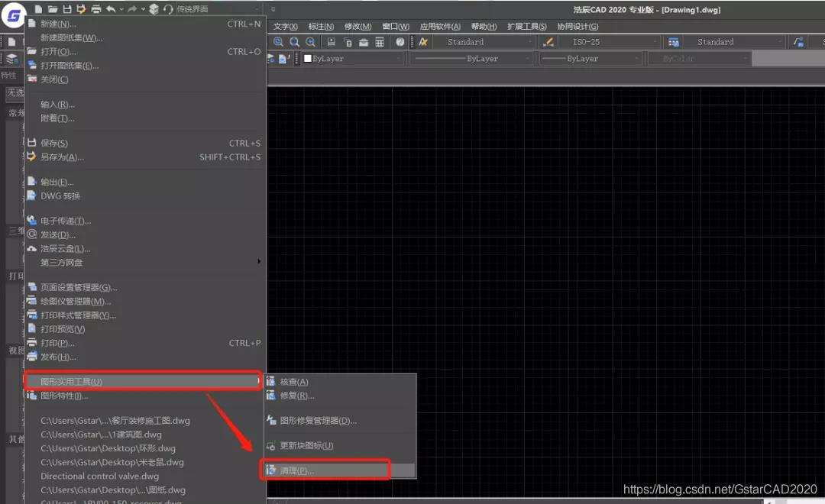Image resolution: width=825 pixels, height=504 pixels.
Task: Click the table style icon
Action: tap(674, 42)
